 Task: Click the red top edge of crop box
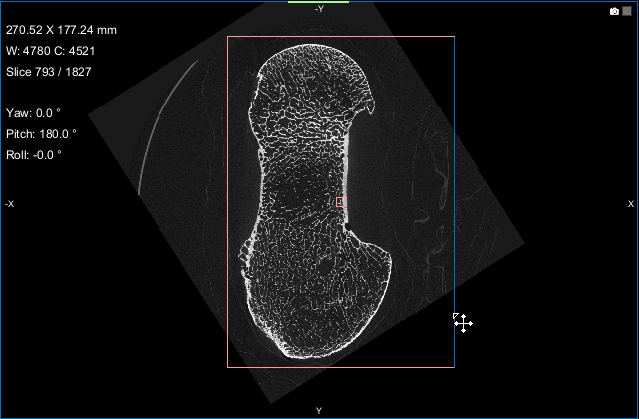tap(340, 37)
